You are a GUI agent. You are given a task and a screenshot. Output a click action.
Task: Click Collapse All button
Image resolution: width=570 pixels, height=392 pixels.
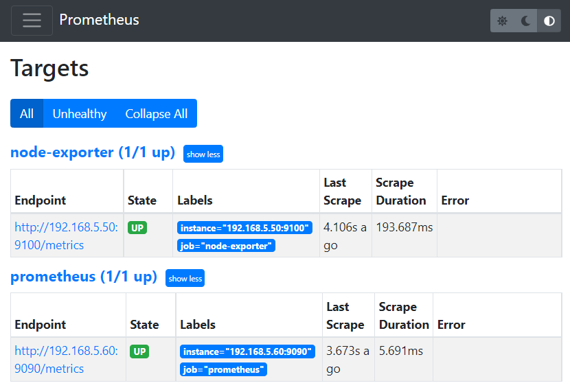pos(156,113)
